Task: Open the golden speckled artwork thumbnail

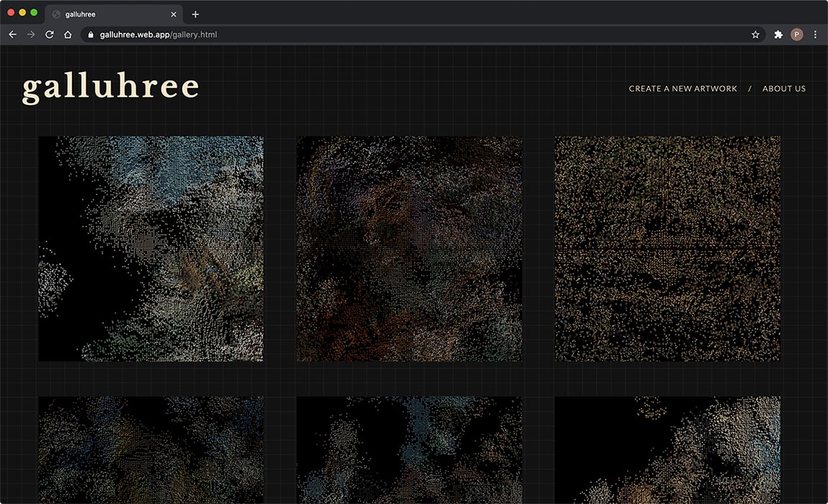Action: click(667, 248)
